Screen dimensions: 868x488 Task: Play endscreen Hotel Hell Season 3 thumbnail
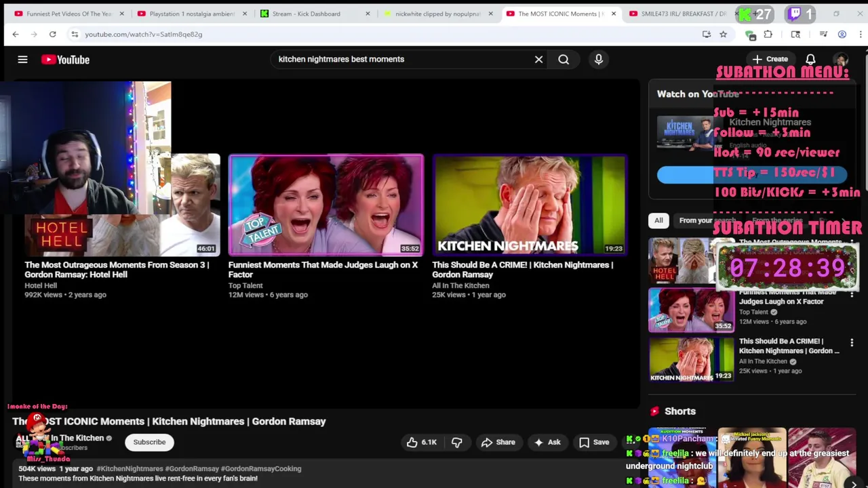click(x=122, y=205)
